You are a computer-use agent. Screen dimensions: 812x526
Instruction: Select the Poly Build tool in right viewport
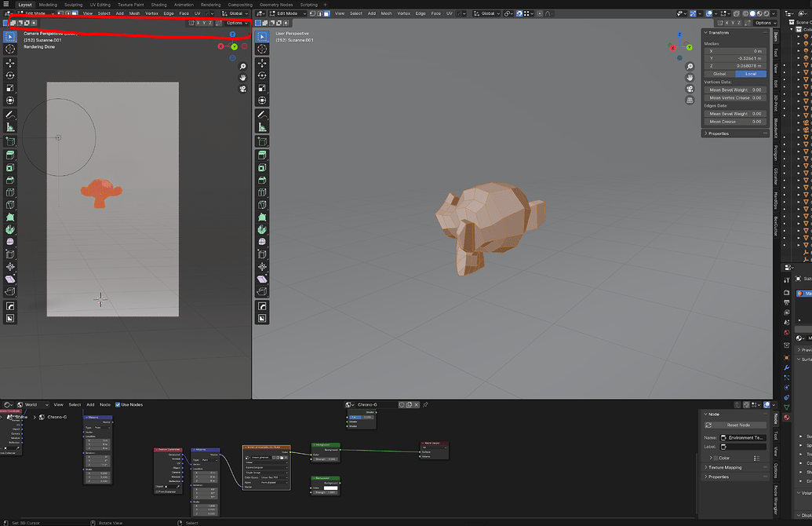click(262, 217)
